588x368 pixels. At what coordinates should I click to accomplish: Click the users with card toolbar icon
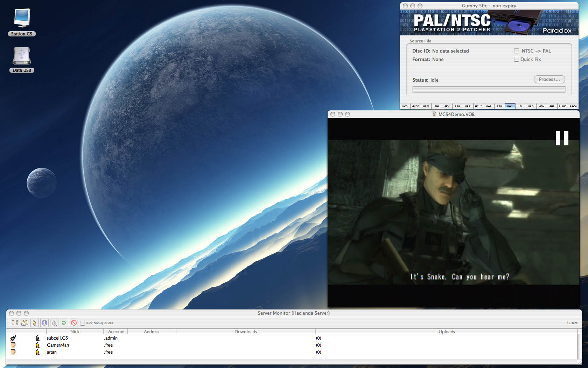(x=24, y=323)
